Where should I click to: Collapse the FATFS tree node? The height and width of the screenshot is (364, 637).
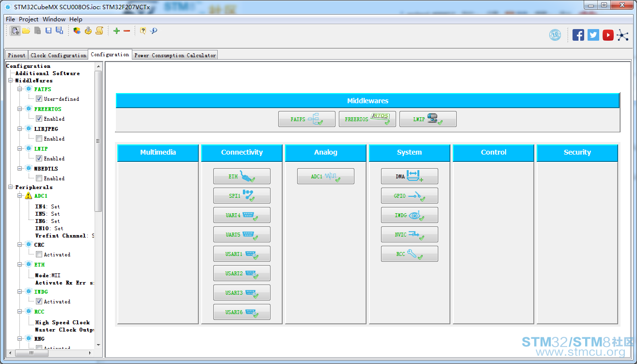[x=20, y=89]
